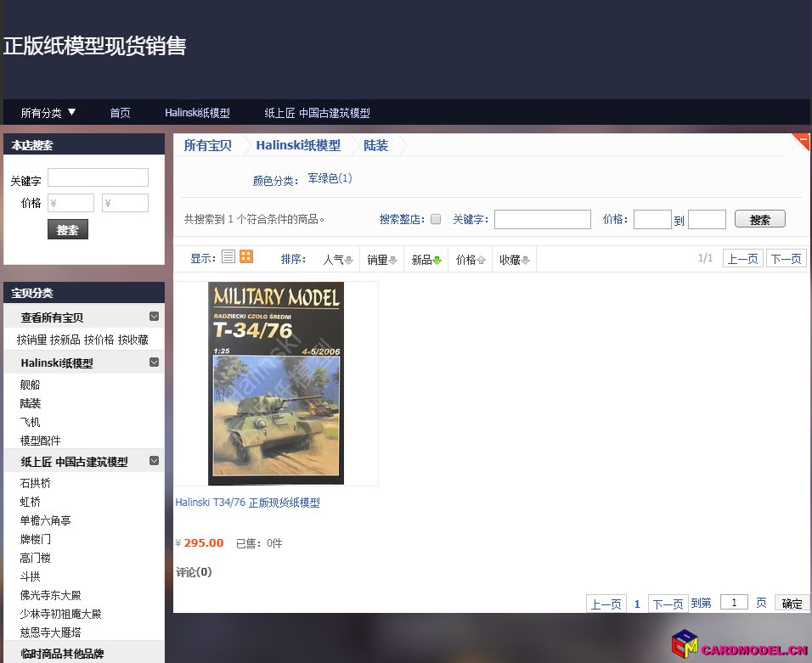Image resolution: width=812 pixels, height=663 pixels.
Task: Open 评论(0) reviews link
Action: (x=194, y=572)
